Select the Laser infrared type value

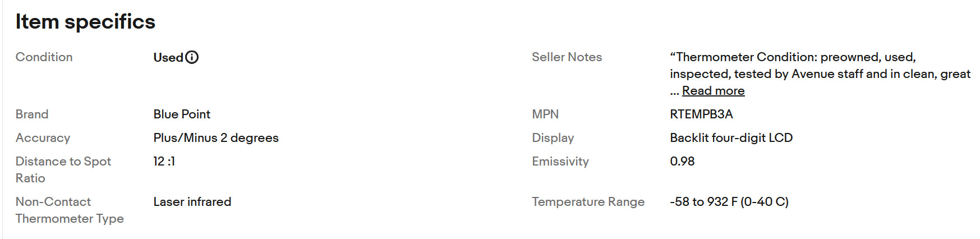pyautogui.click(x=192, y=202)
